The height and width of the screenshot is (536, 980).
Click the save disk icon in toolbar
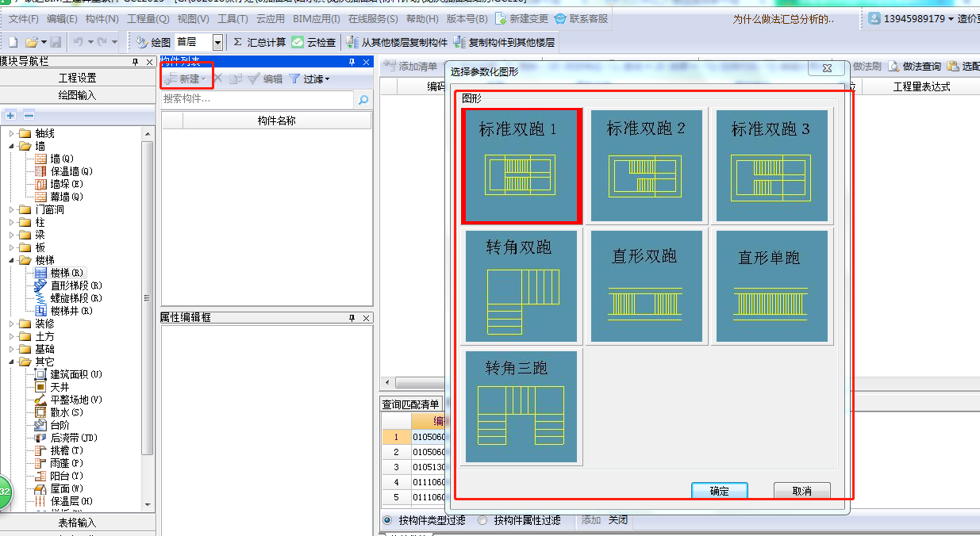(56, 42)
